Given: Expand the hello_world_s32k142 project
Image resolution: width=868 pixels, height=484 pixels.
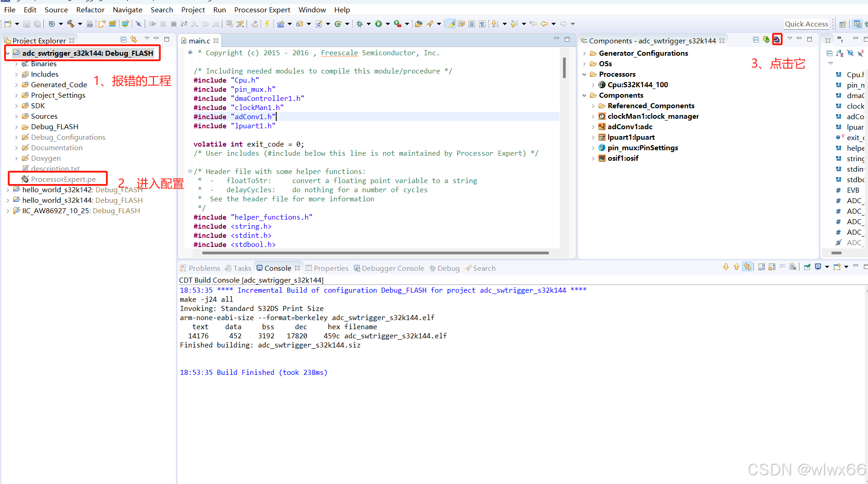Looking at the screenshot, I should click(x=8, y=189).
